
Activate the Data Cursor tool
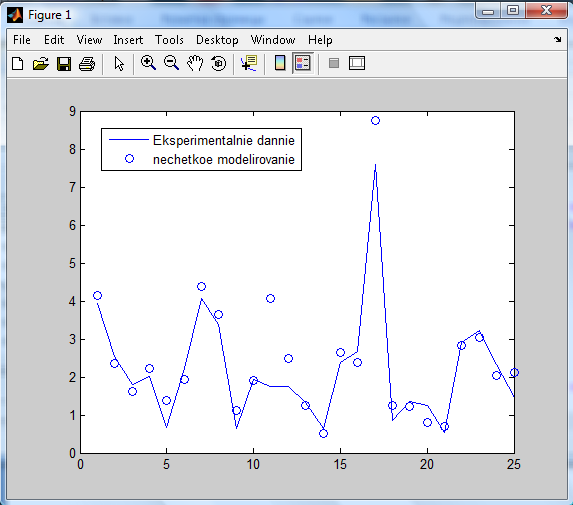[249, 63]
